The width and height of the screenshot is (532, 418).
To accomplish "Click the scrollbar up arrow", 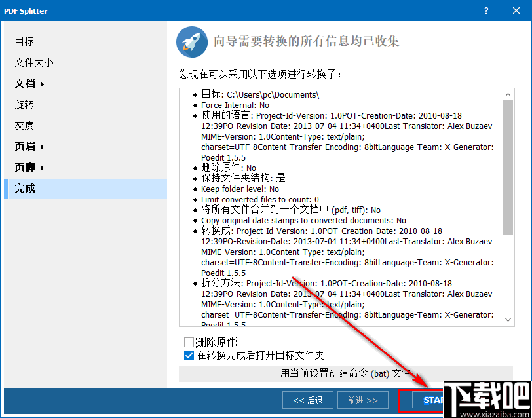I will (508, 94).
